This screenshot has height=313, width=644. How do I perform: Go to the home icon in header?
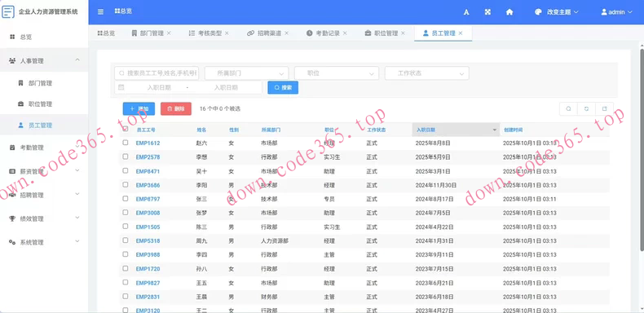(509, 12)
